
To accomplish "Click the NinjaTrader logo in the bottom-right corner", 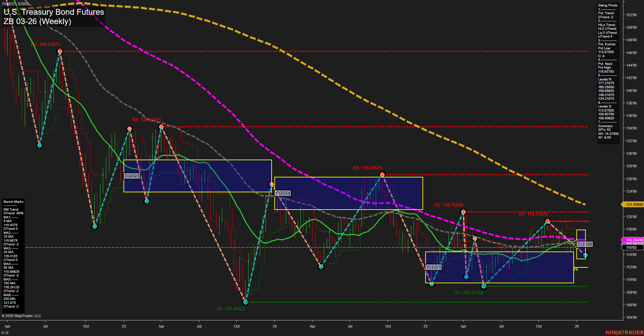I will click(x=624, y=333).
